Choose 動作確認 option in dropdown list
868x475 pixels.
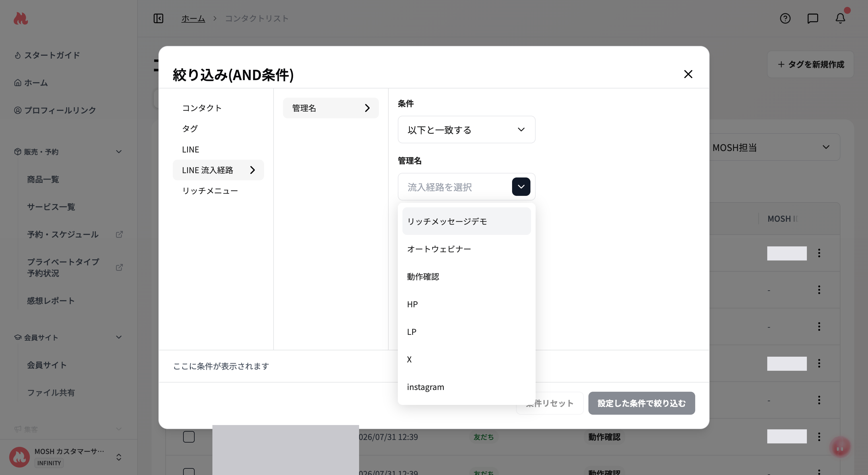coord(466,277)
